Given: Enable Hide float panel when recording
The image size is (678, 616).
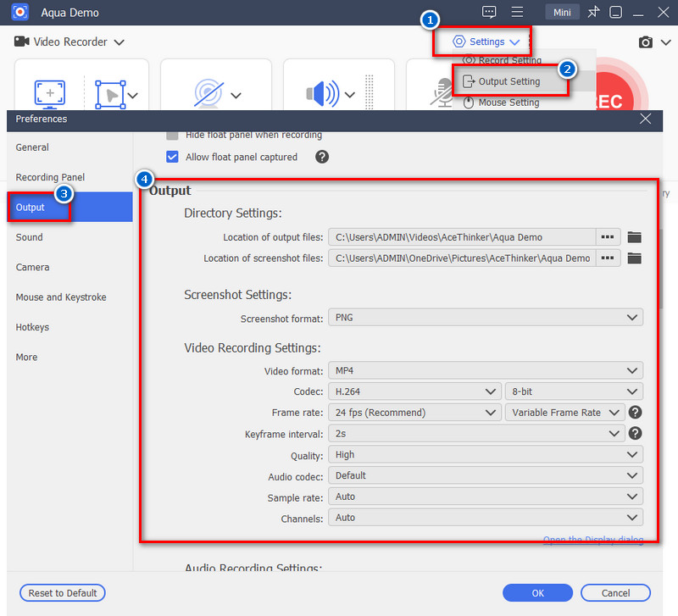Looking at the screenshot, I should tap(173, 135).
